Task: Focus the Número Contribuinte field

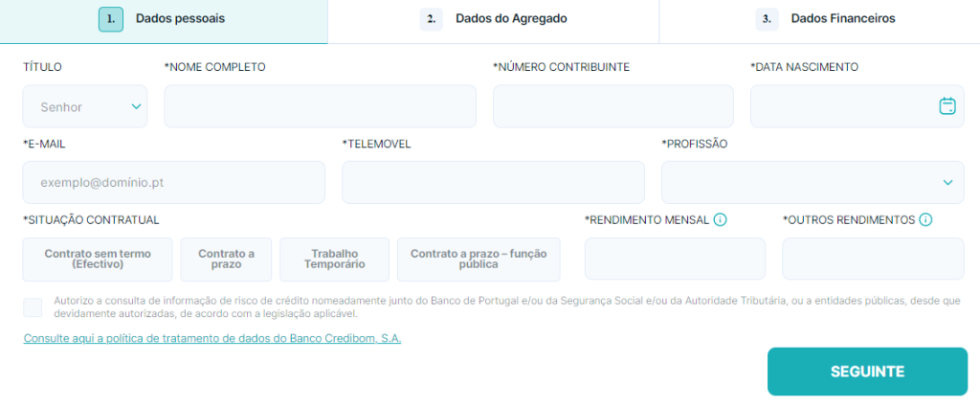Action: click(612, 106)
